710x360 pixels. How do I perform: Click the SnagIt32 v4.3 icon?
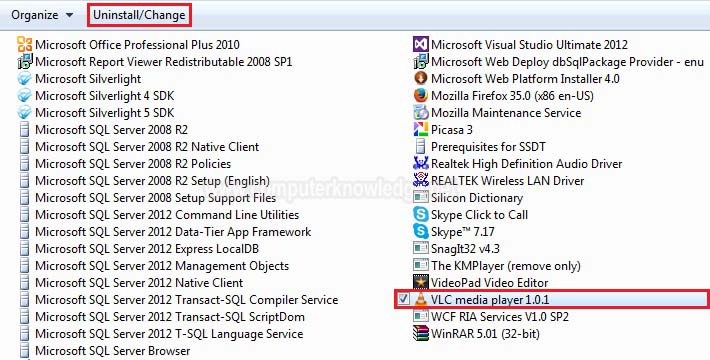(421, 249)
